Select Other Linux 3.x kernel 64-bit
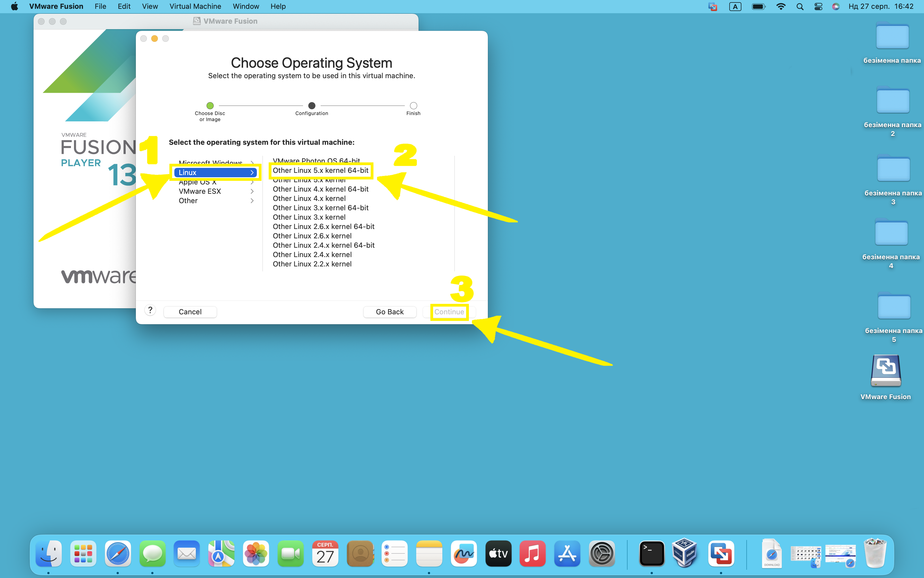Screen dimensions: 924x578 321,208
